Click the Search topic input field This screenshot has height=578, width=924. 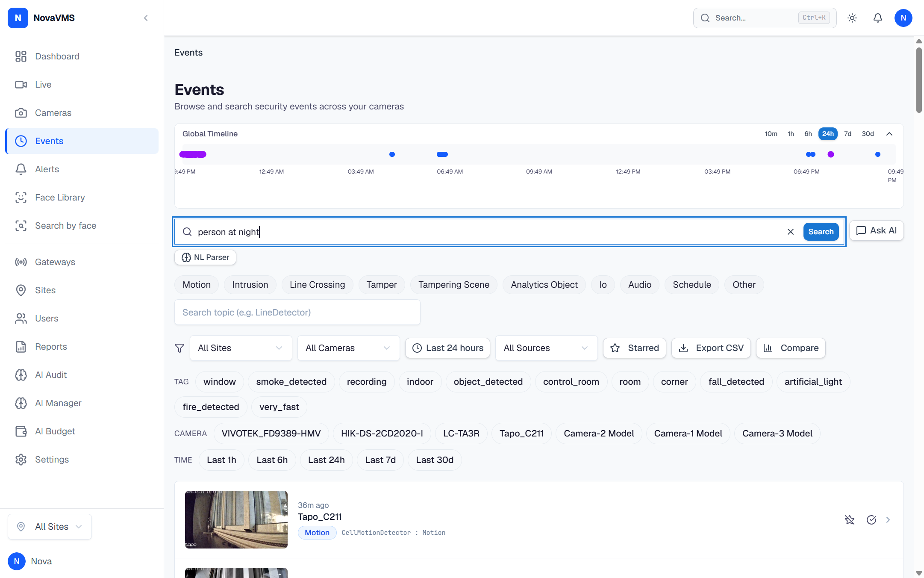pos(297,313)
